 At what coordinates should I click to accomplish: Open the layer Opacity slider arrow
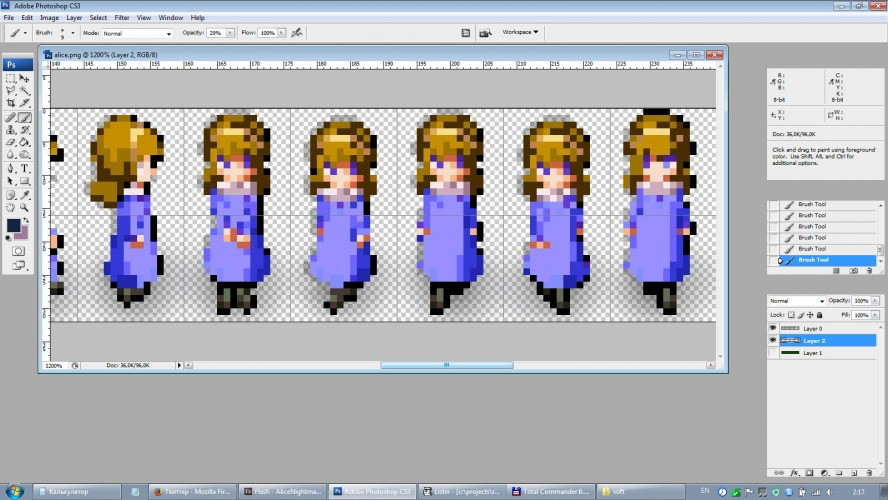point(875,301)
